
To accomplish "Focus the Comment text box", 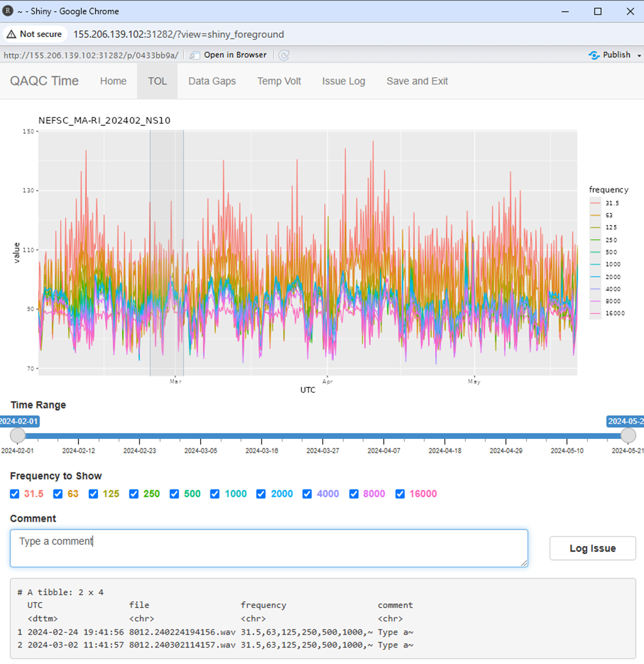I will 269,548.
